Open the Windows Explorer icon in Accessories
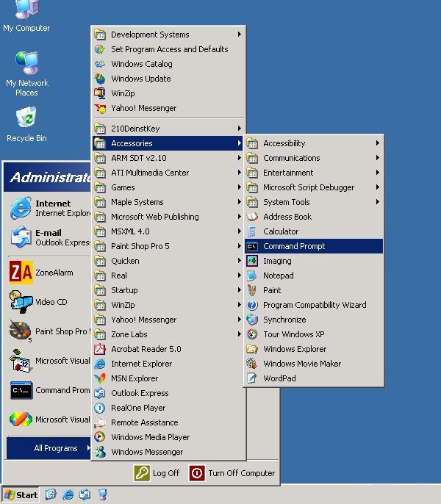 click(x=252, y=349)
